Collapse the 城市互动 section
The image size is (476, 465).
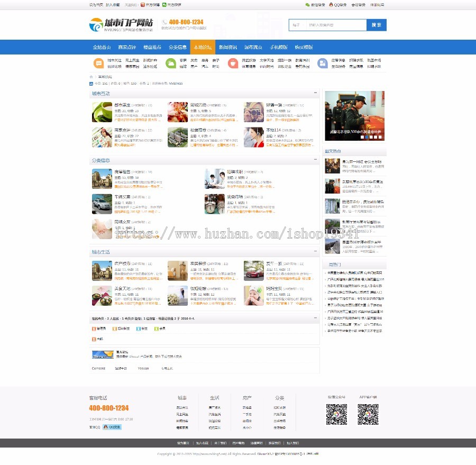(315, 93)
